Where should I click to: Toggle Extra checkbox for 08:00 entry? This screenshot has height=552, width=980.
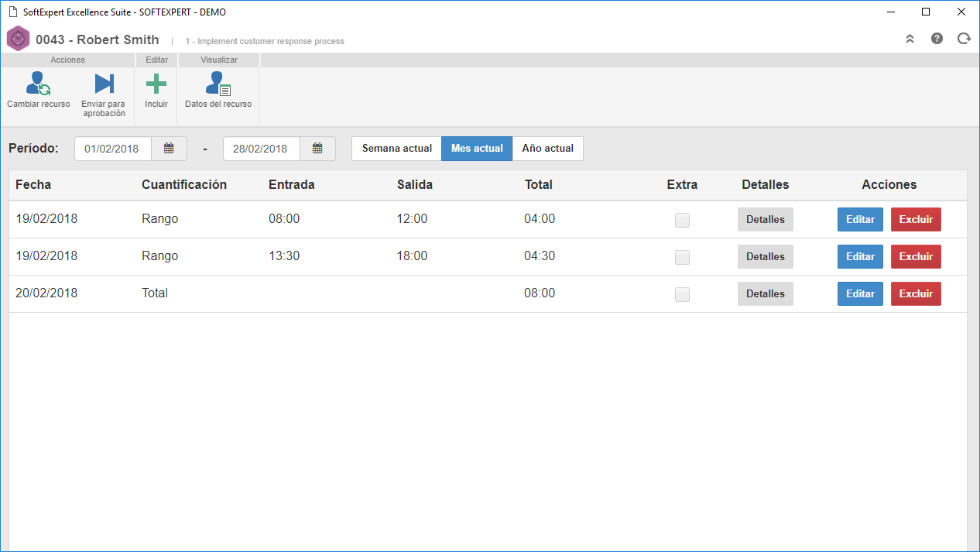pos(682,220)
